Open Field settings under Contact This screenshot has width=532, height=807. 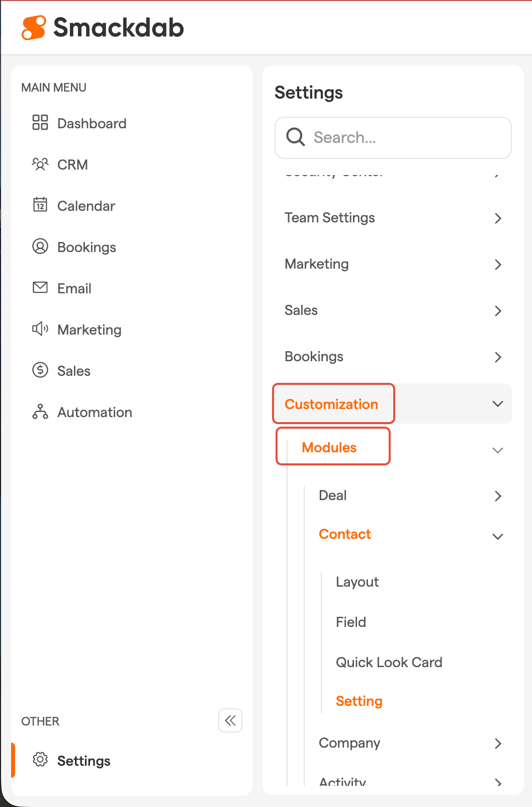351,622
